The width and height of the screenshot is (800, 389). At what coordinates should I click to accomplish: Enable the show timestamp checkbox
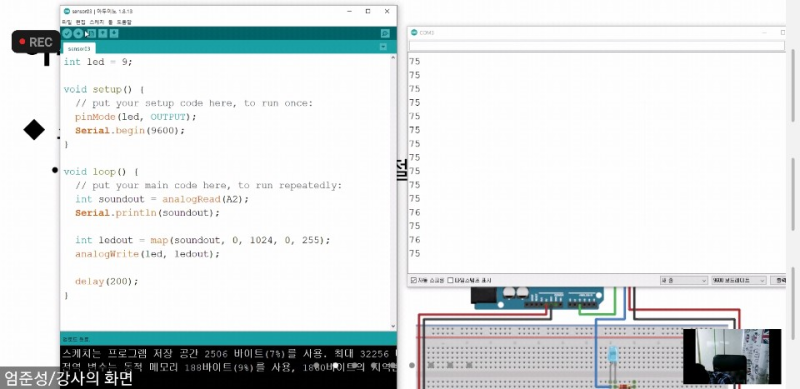tap(450, 280)
